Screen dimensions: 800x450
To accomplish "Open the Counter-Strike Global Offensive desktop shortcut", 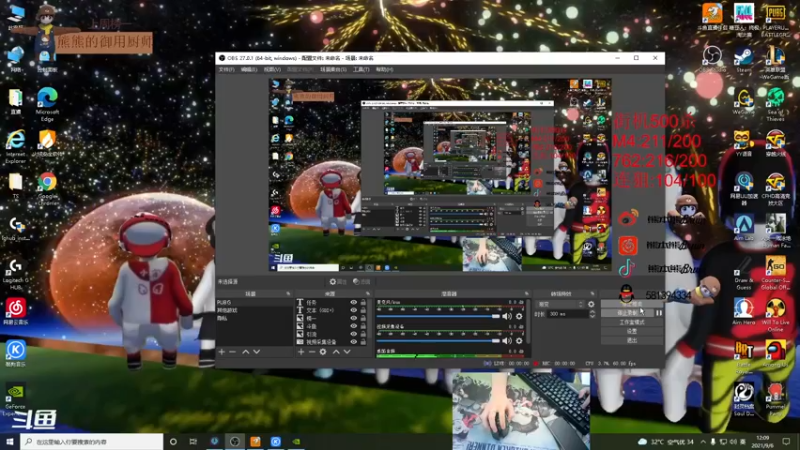I will click(775, 273).
